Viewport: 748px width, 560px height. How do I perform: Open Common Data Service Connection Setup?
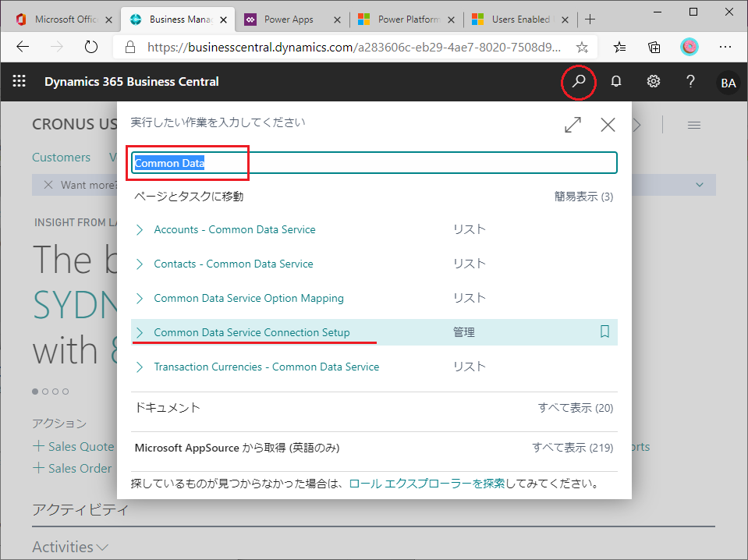[x=251, y=332]
